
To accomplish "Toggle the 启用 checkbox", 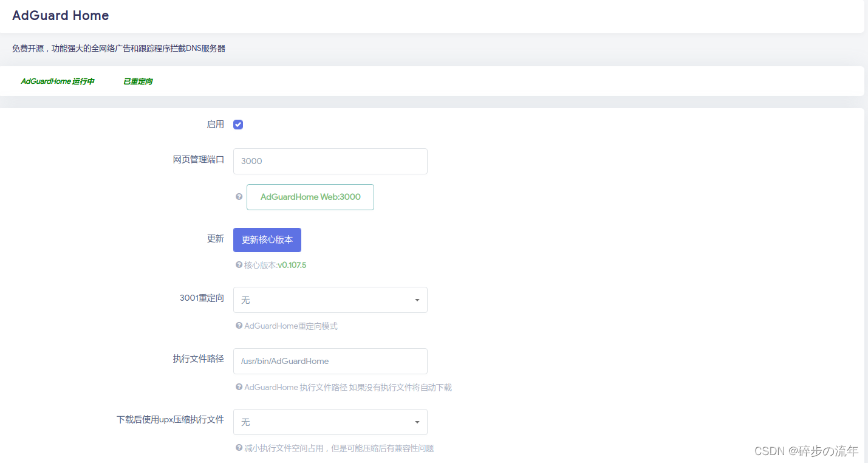I will (238, 125).
